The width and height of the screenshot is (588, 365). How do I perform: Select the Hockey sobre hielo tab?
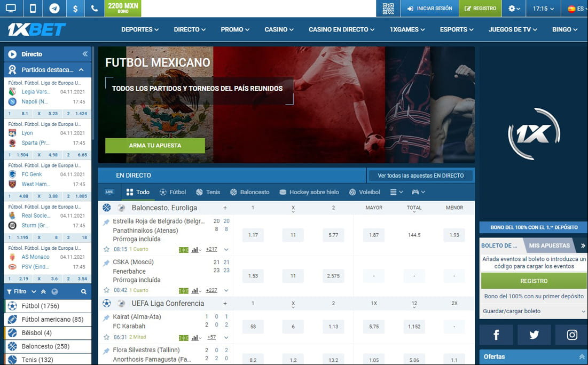(x=309, y=192)
